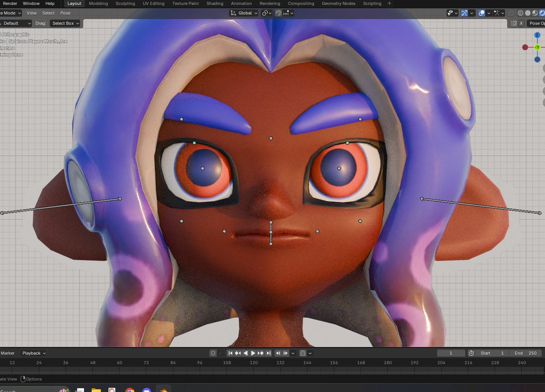This screenshot has height=392, width=545.
Task: Toggle use preview range clock icon
Action: tap(471, 353)
